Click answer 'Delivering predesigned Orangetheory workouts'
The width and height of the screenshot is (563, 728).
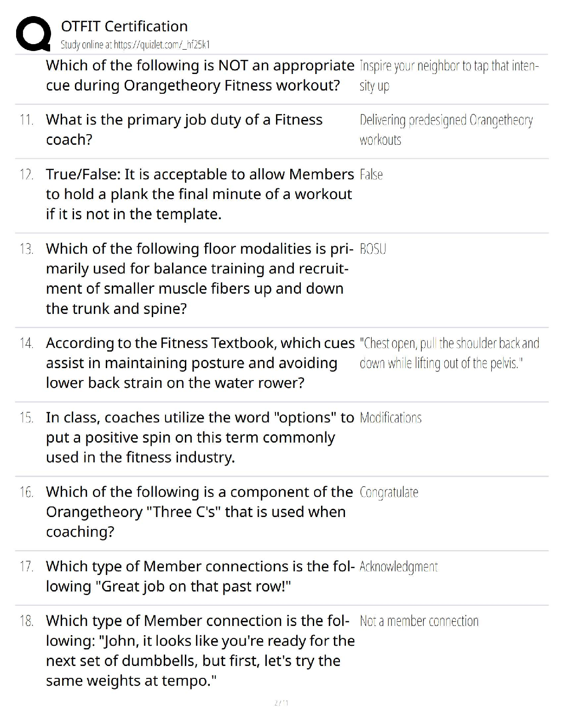point(446,130)
